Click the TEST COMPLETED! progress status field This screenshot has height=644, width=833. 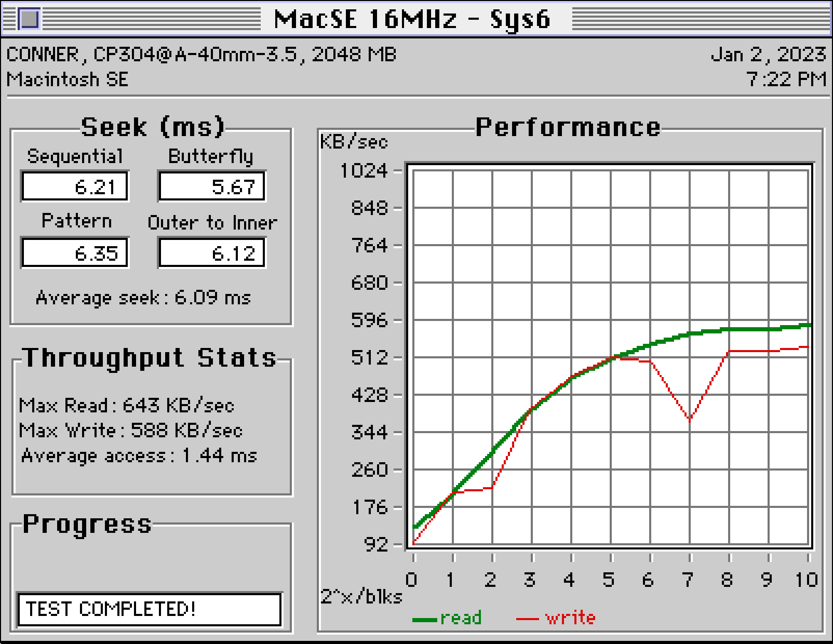149,609
